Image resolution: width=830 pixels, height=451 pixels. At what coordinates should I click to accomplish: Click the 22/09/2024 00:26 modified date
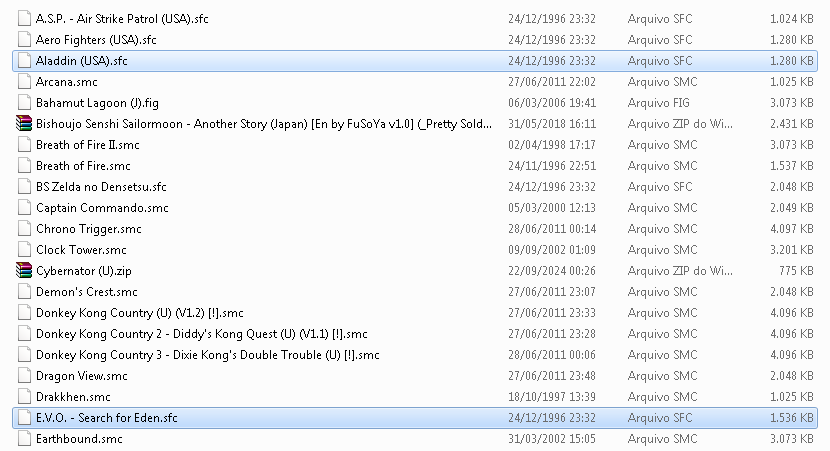(552, 271)
